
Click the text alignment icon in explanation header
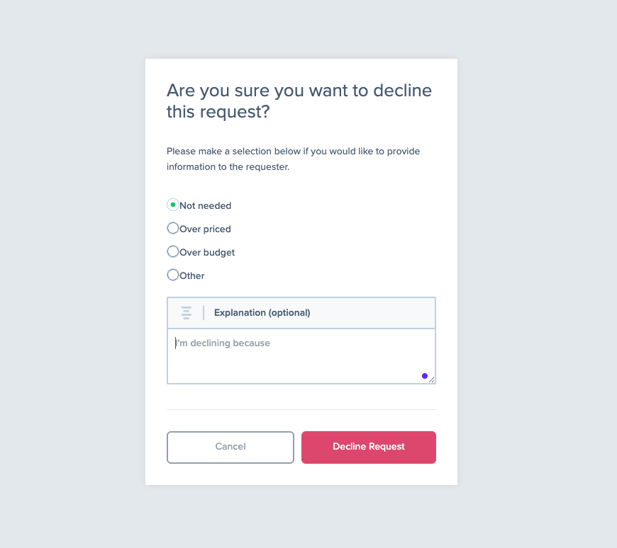186,313
